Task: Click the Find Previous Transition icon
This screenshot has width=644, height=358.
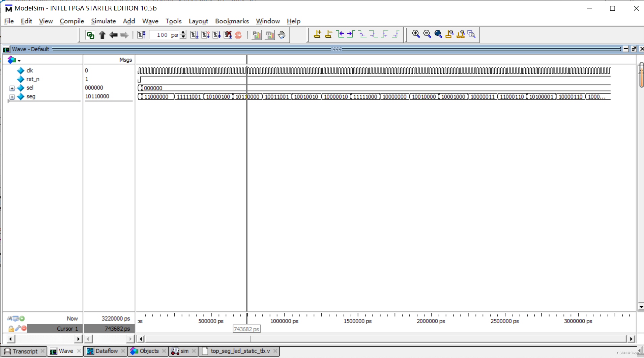Action: click(x=340, y=34)
